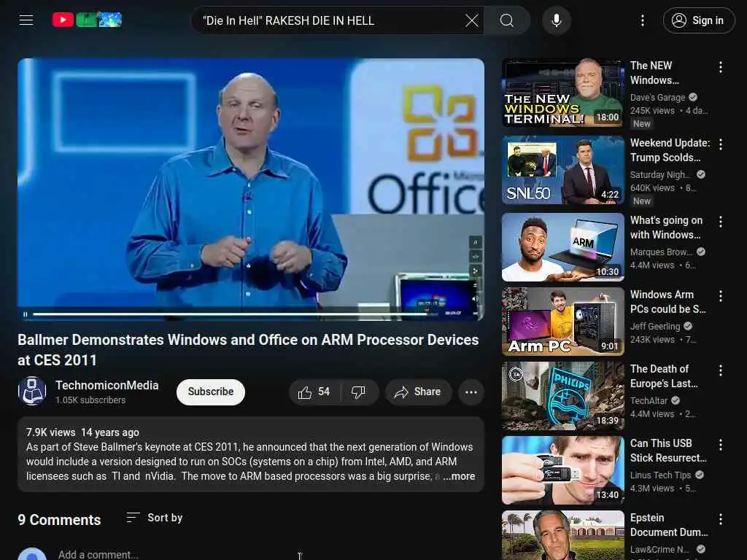Open the USB stick video thumbnail
The width and height of the screenshot is (747, 560).
click(562, 470)
